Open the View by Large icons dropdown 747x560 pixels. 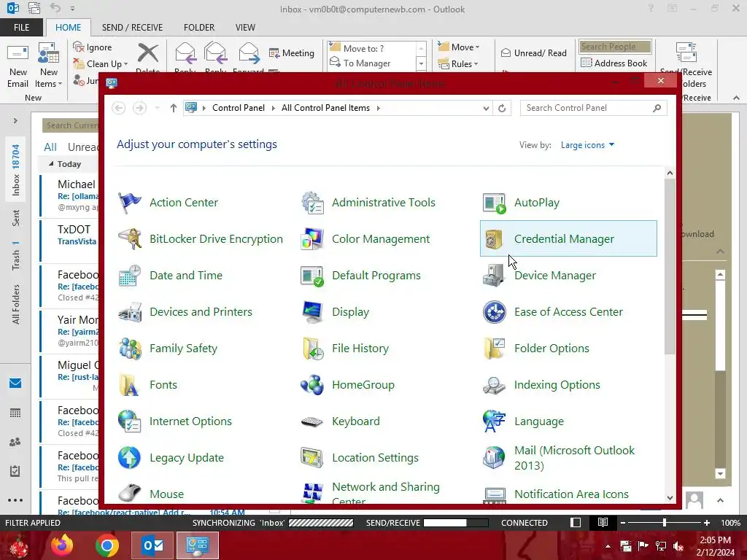(587, 145)
